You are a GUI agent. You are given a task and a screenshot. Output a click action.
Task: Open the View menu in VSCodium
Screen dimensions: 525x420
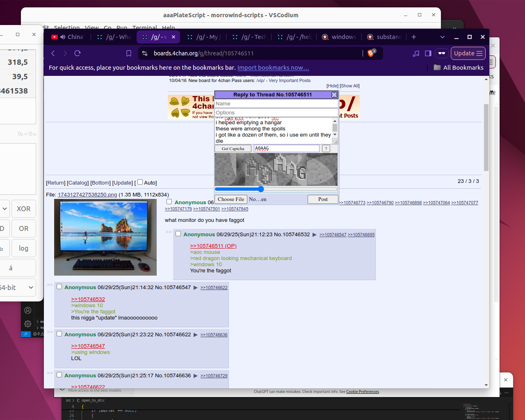tap(92, 27)
